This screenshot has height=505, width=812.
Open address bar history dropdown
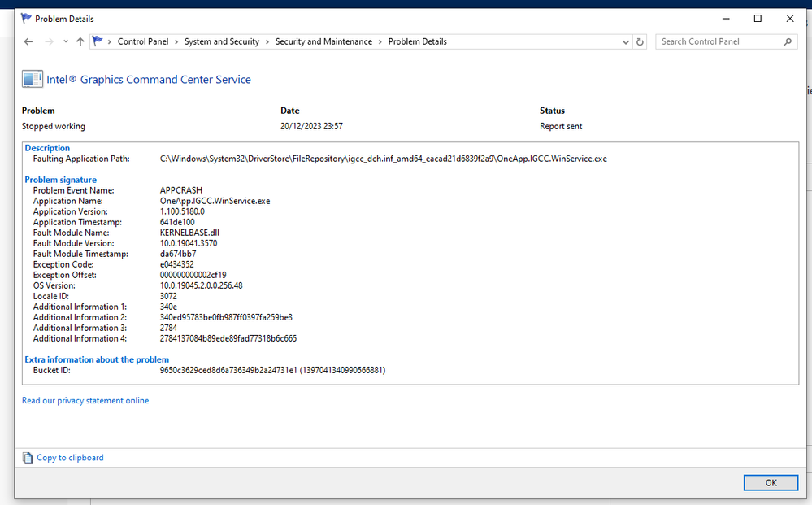(626, 42)
